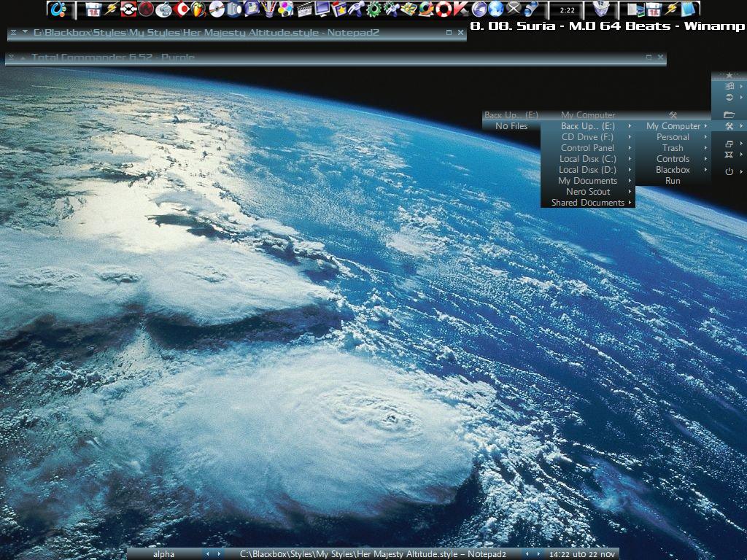Open the windows-grid icon in side menu
This screenshot has height=560, width=747.
pos(729,86)
